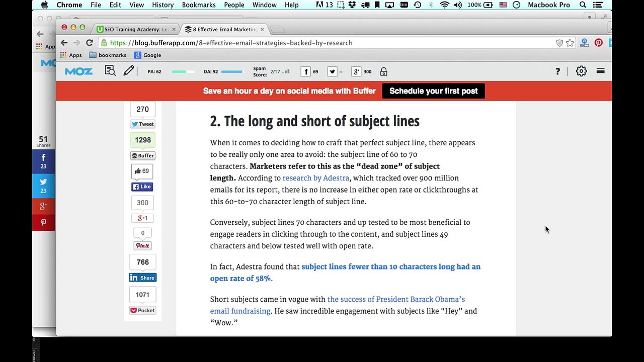Screen dimensions: 644x362
Task: Click the MozBar DA score bar
Action: click(x=231, y=72)
